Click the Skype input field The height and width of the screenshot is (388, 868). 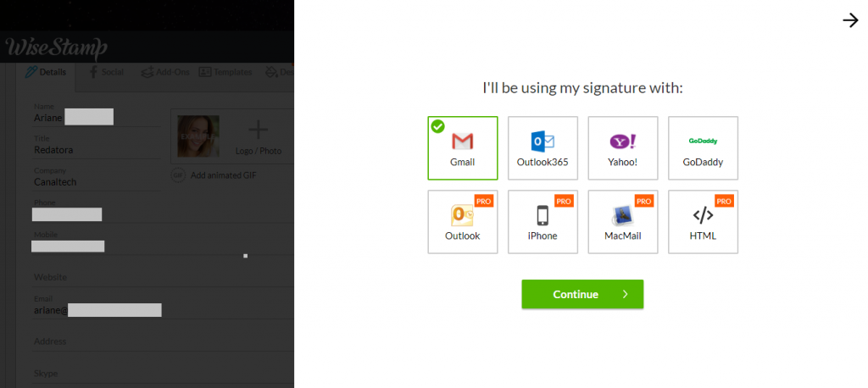pyautogui.click(x=163, y=373)
